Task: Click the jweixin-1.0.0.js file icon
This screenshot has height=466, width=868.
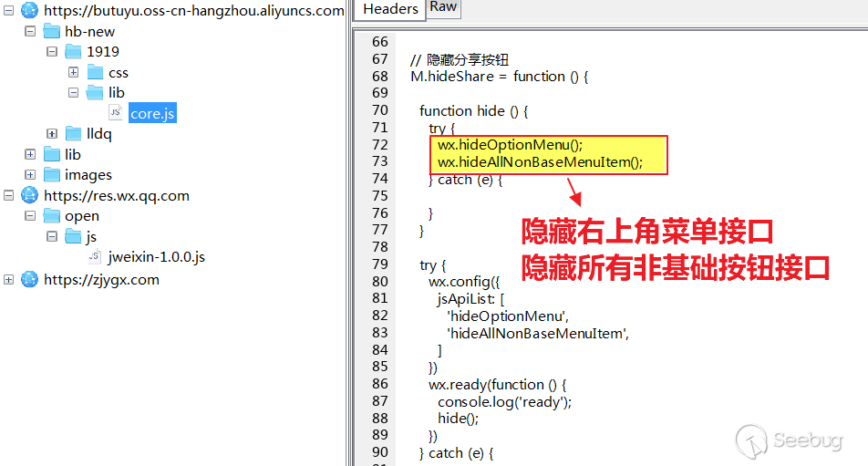Action: (94, 255)
